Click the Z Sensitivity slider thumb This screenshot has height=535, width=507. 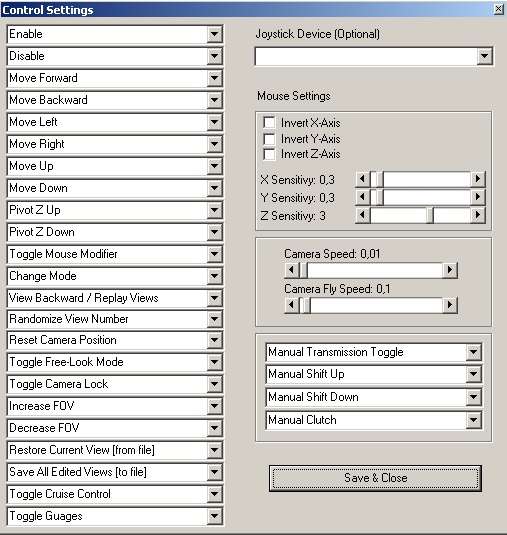[x=431, y=215]
